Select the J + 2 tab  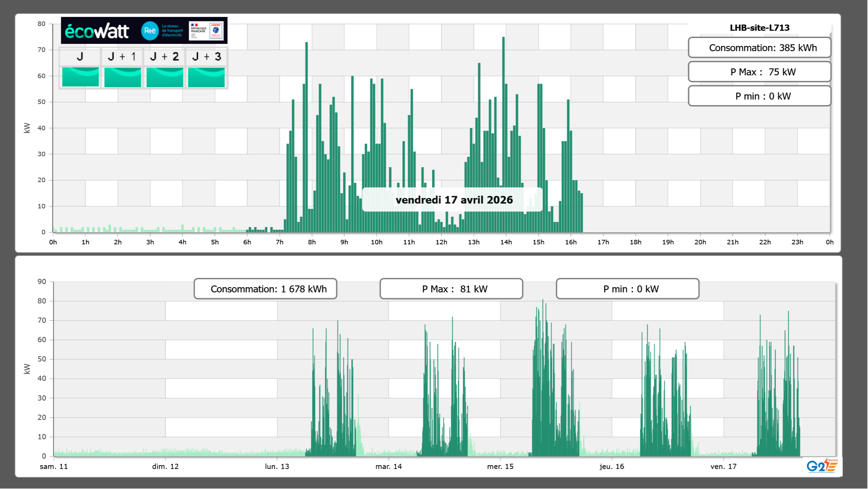pos(164,57)
